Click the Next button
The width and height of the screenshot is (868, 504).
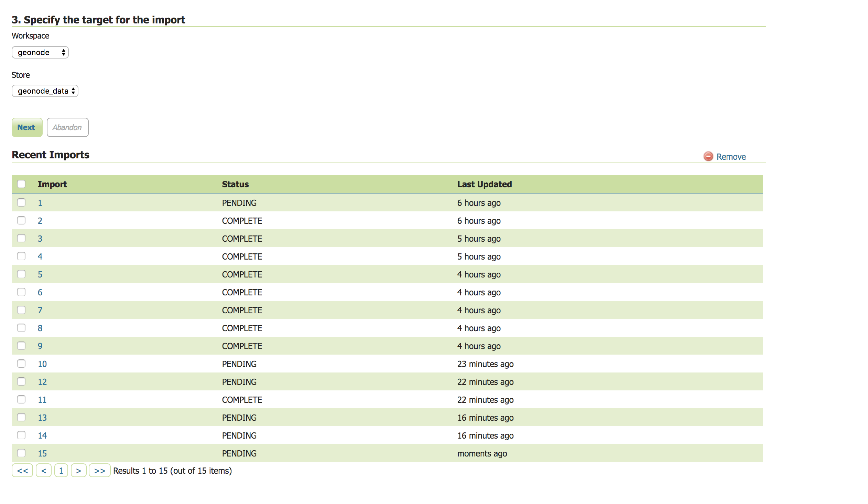(x=26, y=127)
